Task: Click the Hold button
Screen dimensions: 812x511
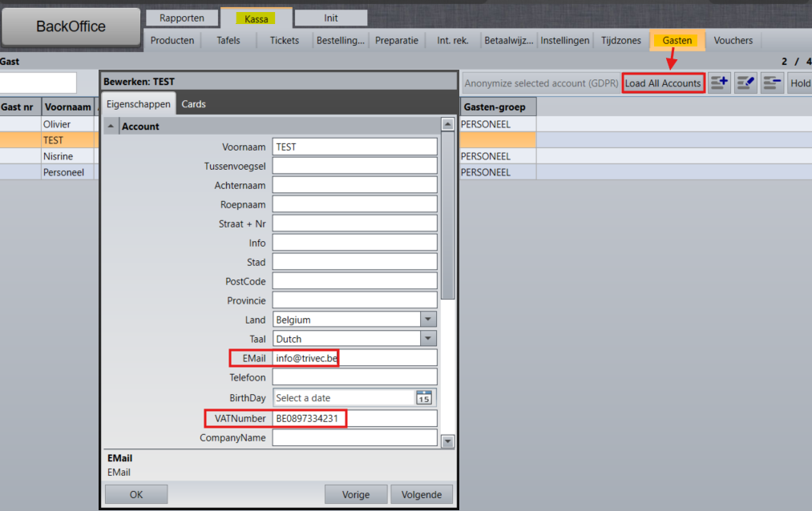Action: coord(800,83)
